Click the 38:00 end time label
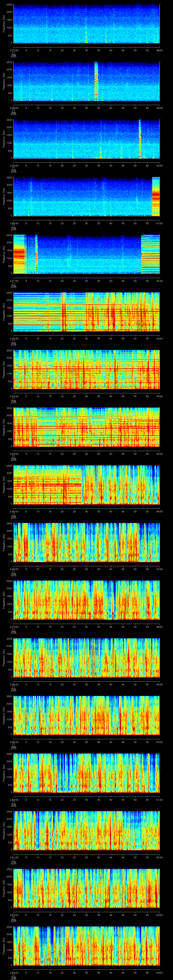Screen dimensions: 173x980 (x=160, y=50)
